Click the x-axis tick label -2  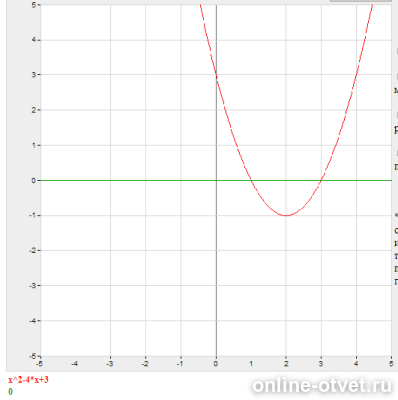145,363
